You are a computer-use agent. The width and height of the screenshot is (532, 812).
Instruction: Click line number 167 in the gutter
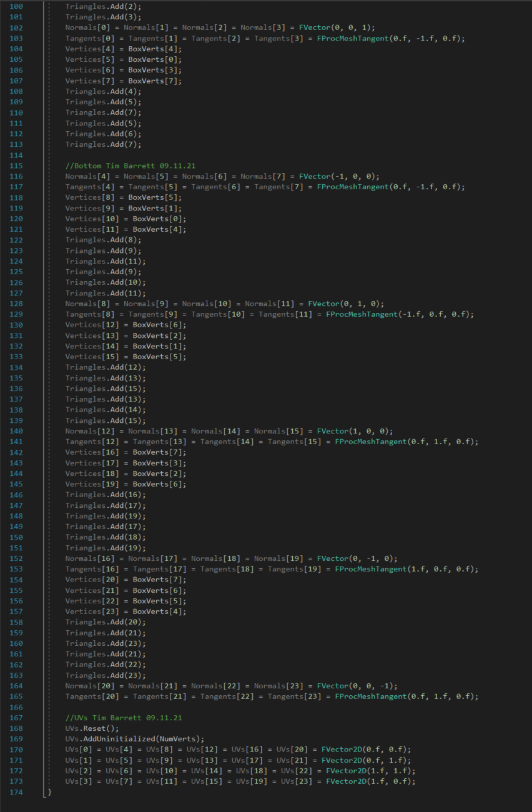(x=16, y=718)
